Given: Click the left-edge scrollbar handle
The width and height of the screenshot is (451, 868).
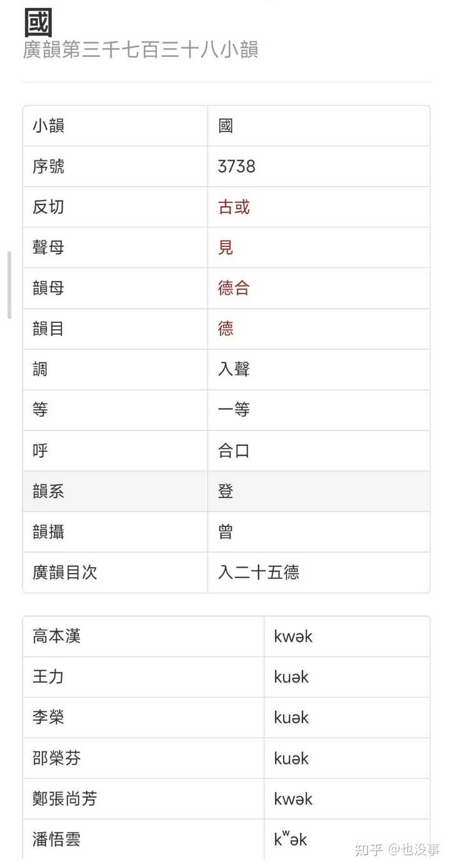Looking at the screenshot, I should point(9,285).
